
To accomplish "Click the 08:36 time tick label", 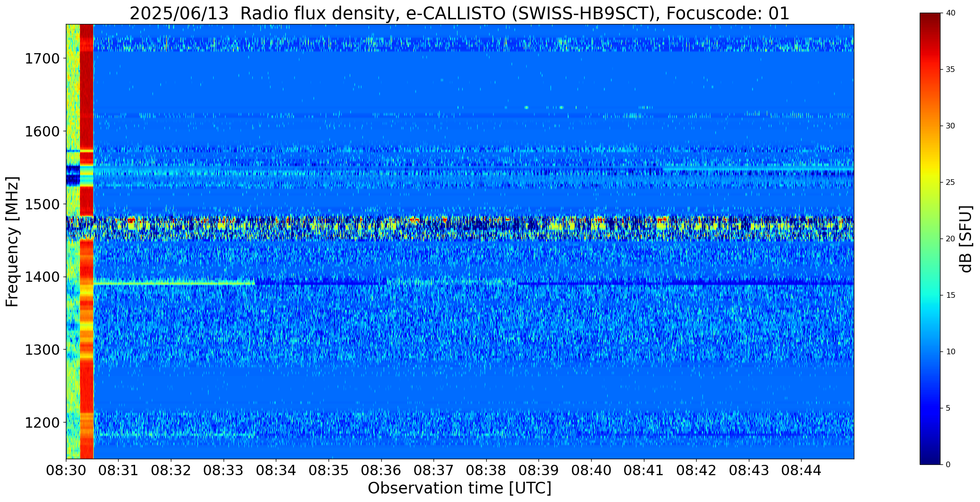I will tap(381, 470).
